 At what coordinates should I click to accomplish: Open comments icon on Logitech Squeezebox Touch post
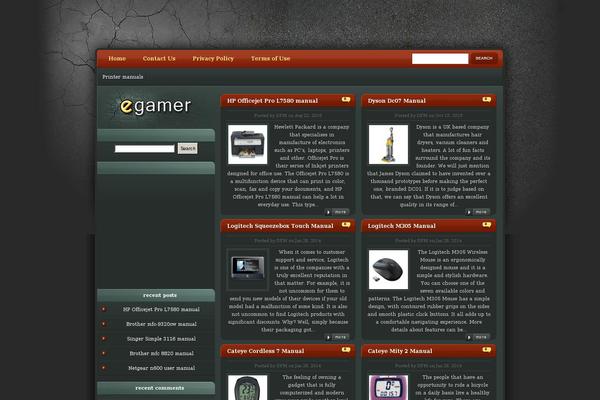pos(346,225)
